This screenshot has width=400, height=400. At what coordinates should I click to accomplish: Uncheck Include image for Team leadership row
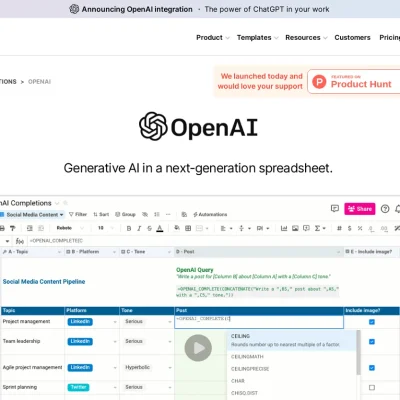(372, 341)
